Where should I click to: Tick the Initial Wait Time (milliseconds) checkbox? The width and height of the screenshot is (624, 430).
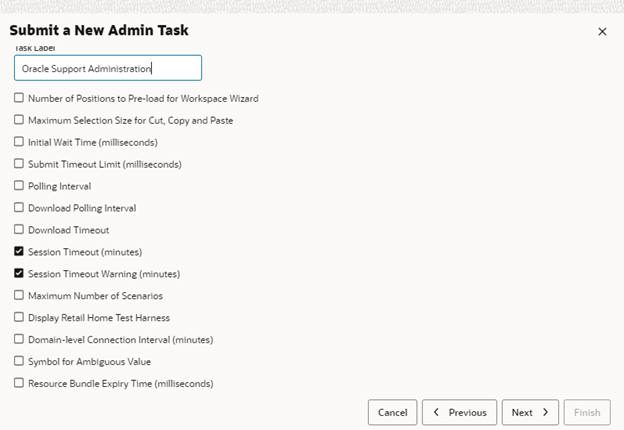click(x=19, y=142)
